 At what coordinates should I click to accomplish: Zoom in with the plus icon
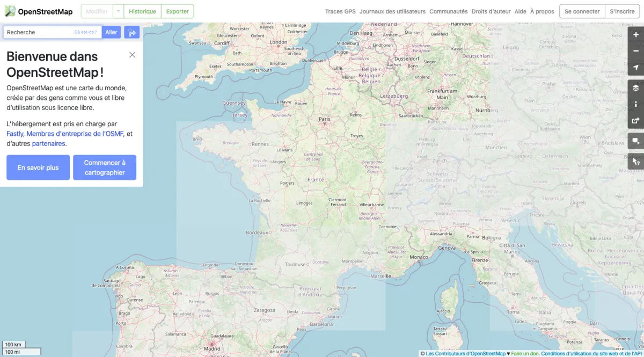(x=636, y=35)
